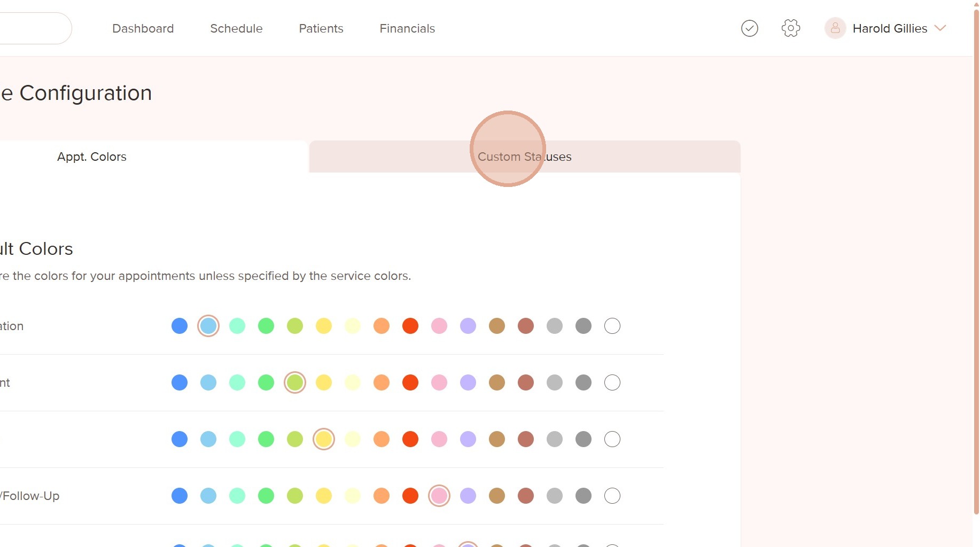Viewport: 980px width, 547px height.
Task: Pick white swatch in the 'ation' row
Action: coord(612,326)
